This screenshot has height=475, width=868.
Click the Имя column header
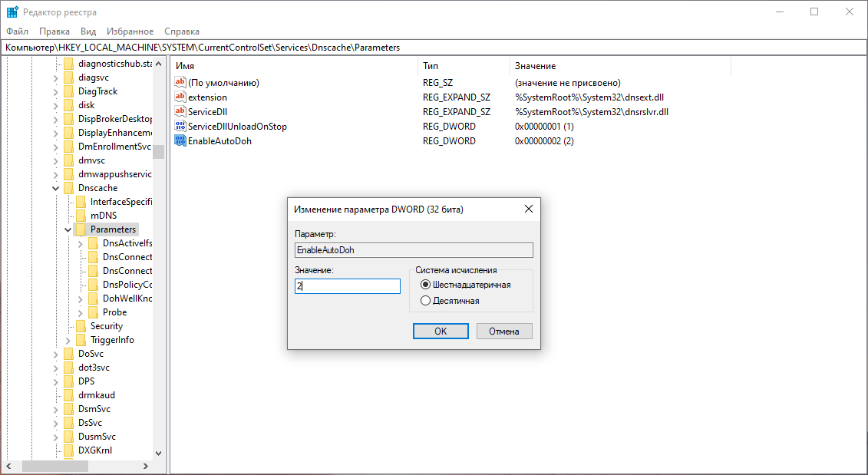[x=293, y=66]
